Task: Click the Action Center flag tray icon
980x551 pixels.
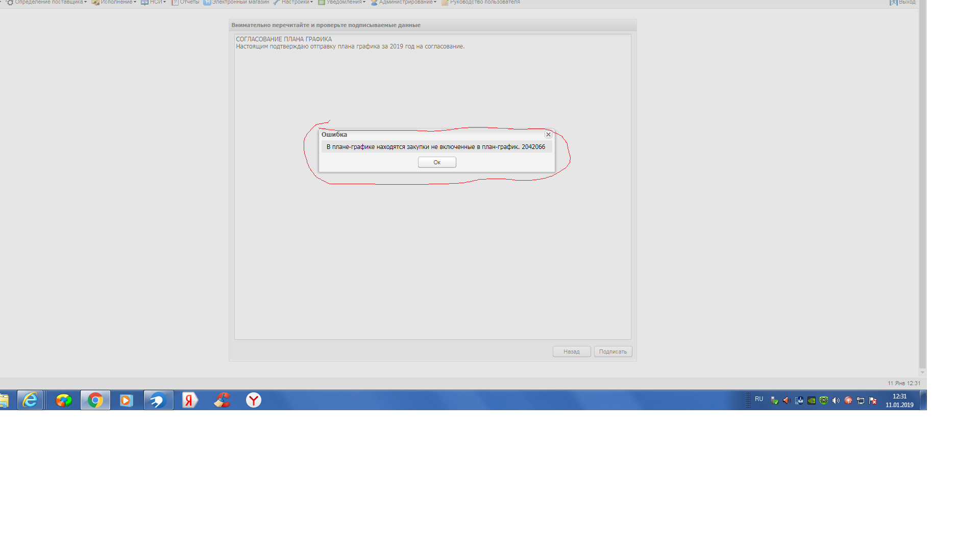Action: [x=873, y=400]
